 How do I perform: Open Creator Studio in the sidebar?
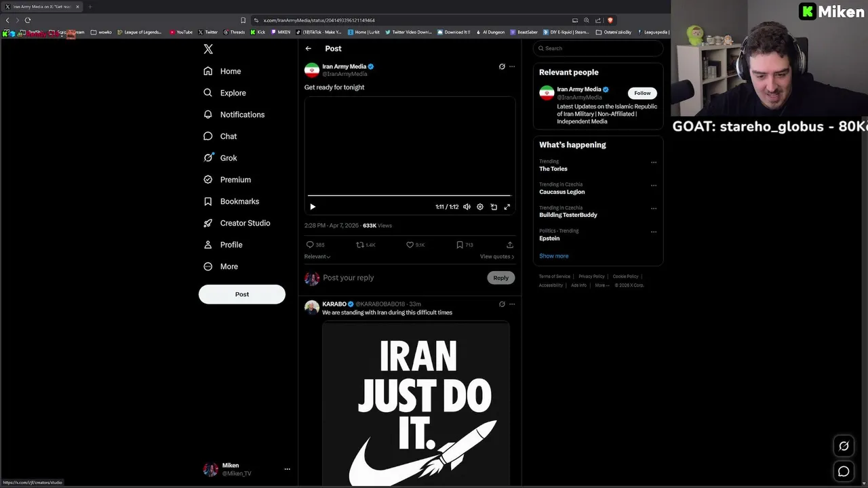237,223
